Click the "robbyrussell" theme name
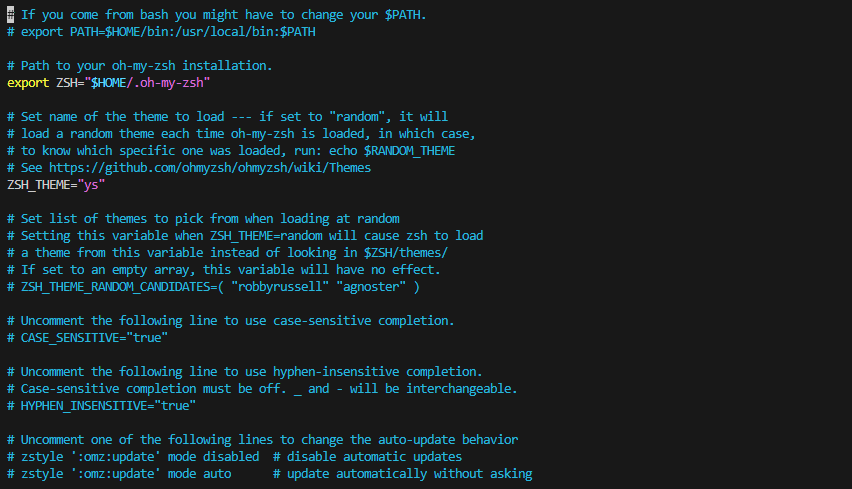This screenshot has height=489, width=852. coord(280,286)
